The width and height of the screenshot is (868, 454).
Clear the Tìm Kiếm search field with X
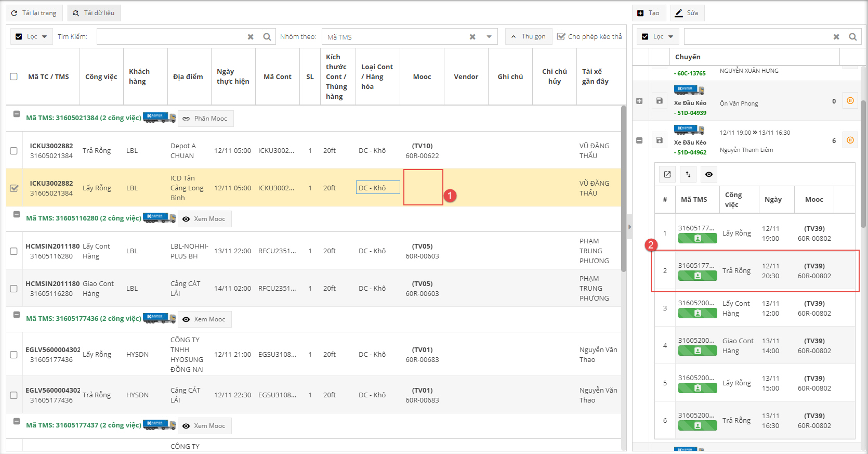click(251, 37)
